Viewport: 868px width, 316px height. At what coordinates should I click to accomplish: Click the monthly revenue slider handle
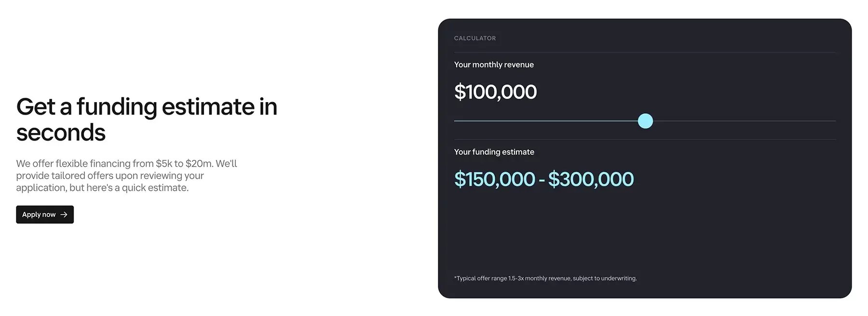pos(645,121)
